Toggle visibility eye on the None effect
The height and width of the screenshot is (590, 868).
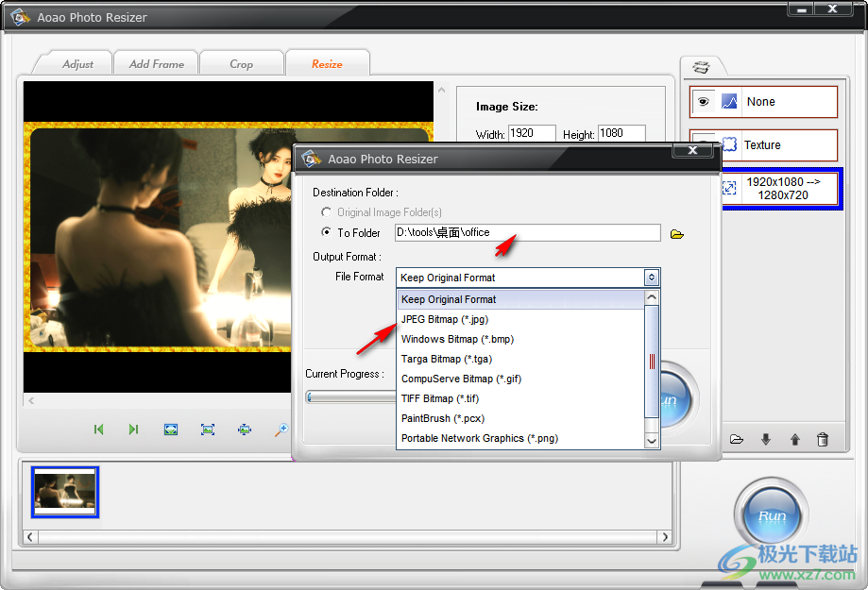[704, 101]
